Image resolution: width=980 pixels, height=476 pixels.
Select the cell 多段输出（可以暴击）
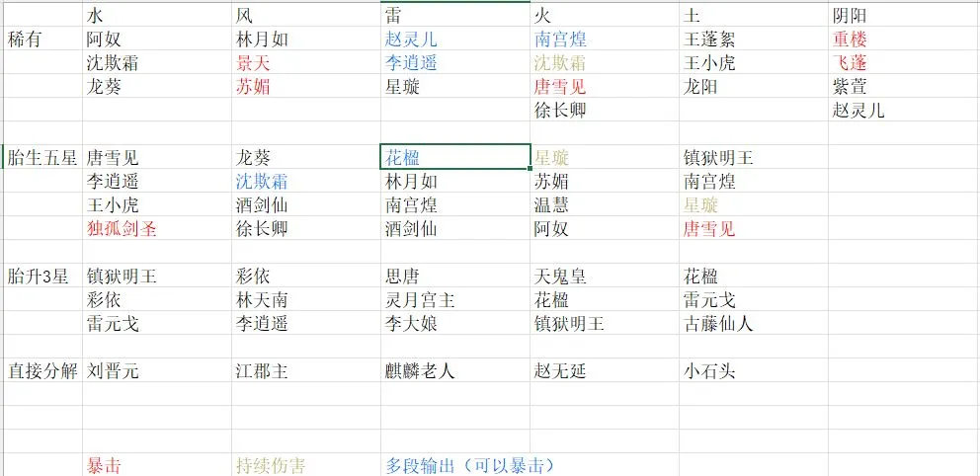point(469,465)
